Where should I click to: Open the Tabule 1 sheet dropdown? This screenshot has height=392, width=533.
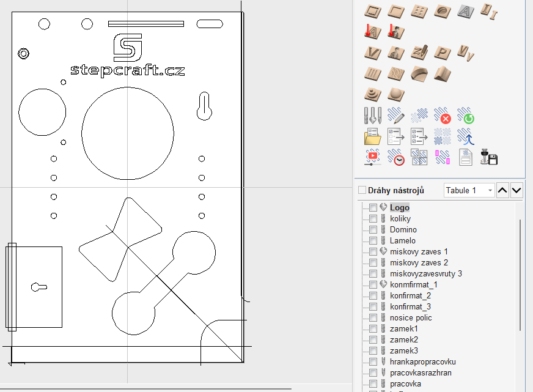pyautogui.click(x=469, y=190)
